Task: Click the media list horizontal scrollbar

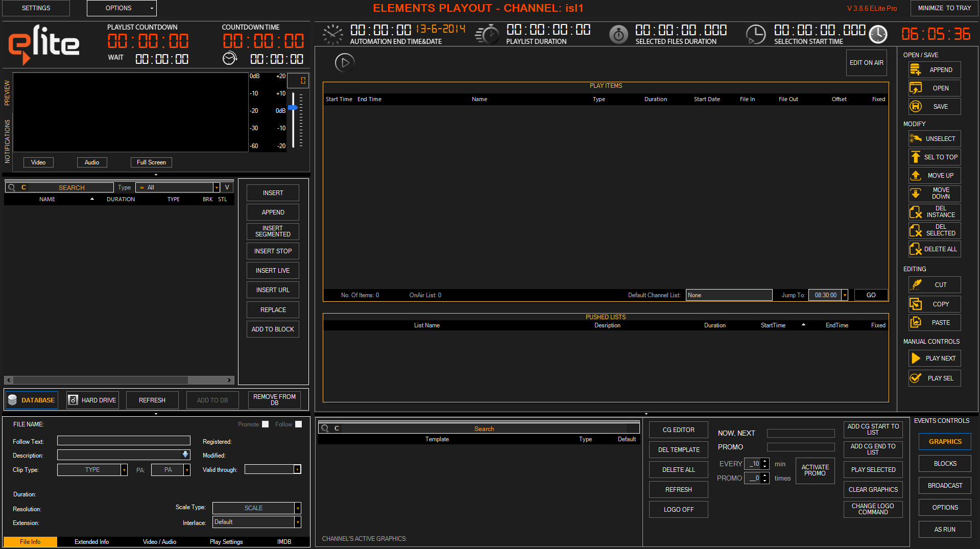Action: click(x=119, y=380)
